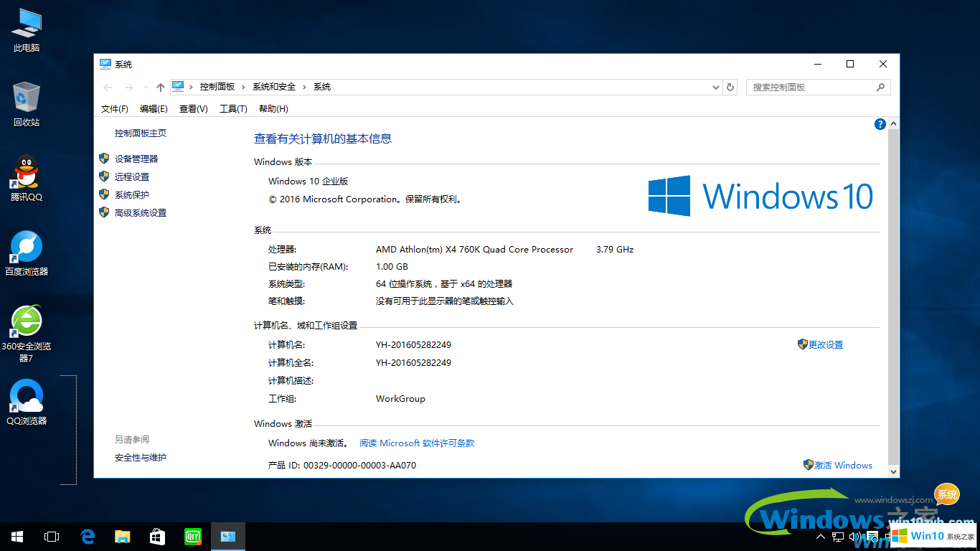Screen dimensions: 980x551
Task: Launch Microsoft Edge from taskbar
Action: [88, 536]
